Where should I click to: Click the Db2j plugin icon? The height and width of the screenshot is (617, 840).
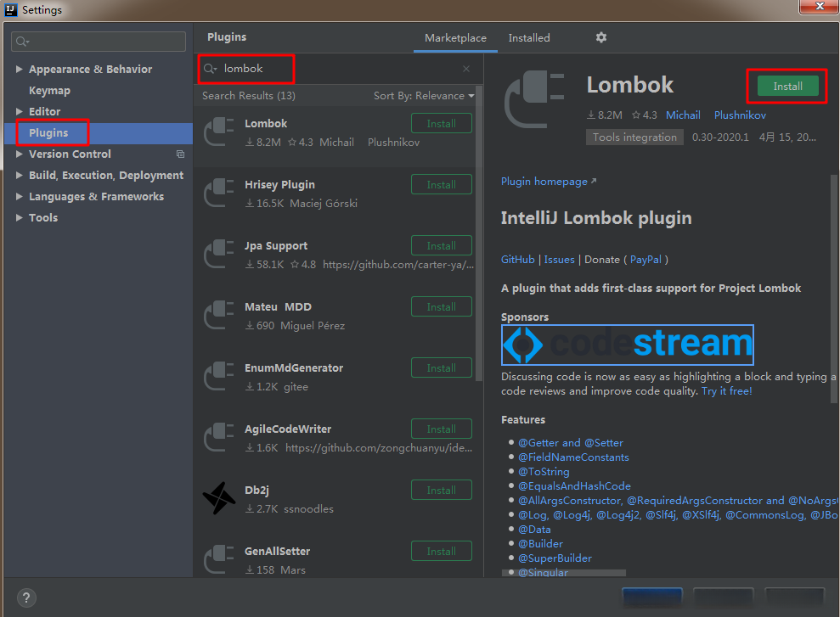click(x=218, y=498)
